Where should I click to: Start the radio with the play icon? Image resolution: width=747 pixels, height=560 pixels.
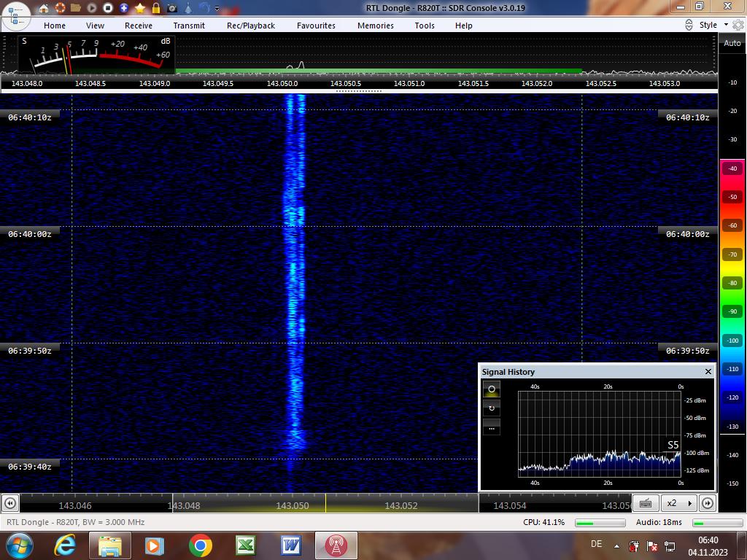click(x=92, y=8)
